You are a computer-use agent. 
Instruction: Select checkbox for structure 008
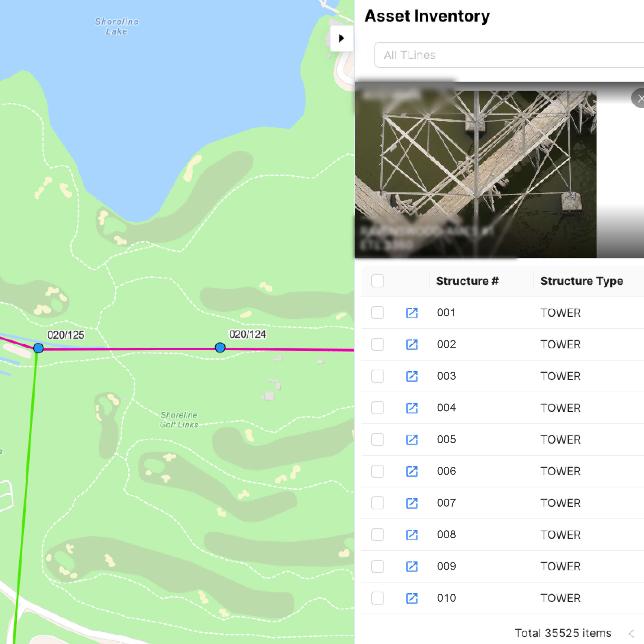[378, 535]
